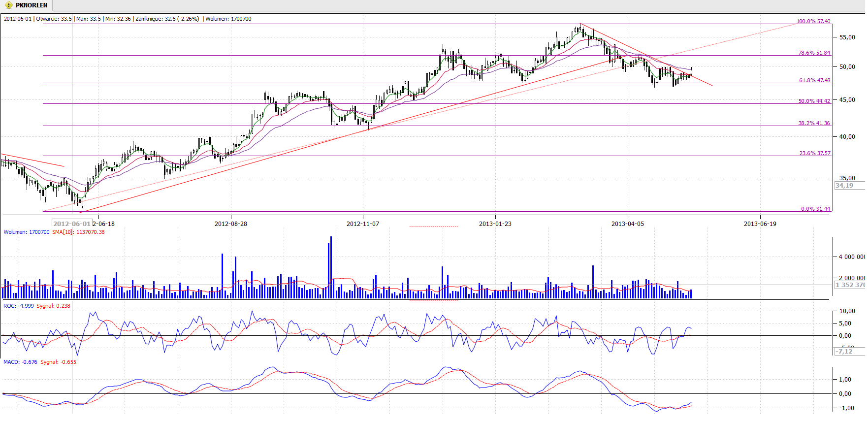Select the PKNORLEN chart tab
Screen dimensions: 868x421
(27, 5)
